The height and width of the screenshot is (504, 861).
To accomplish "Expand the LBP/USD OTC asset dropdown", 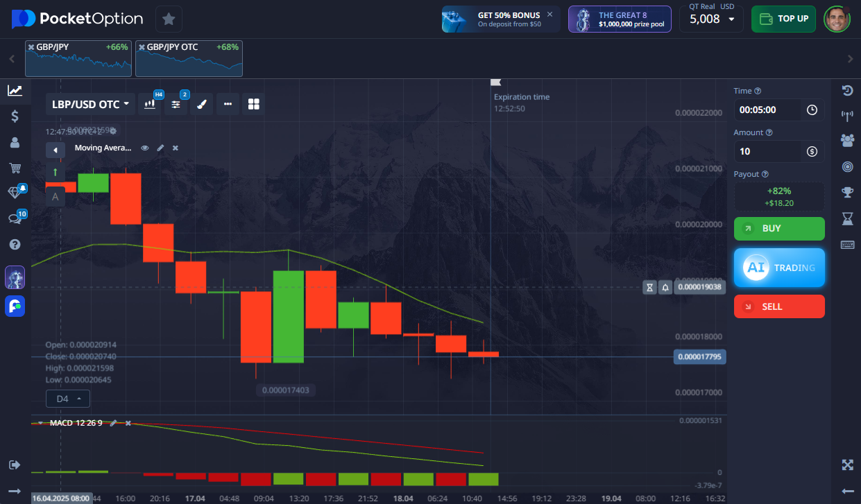I will tap(90, 104).
